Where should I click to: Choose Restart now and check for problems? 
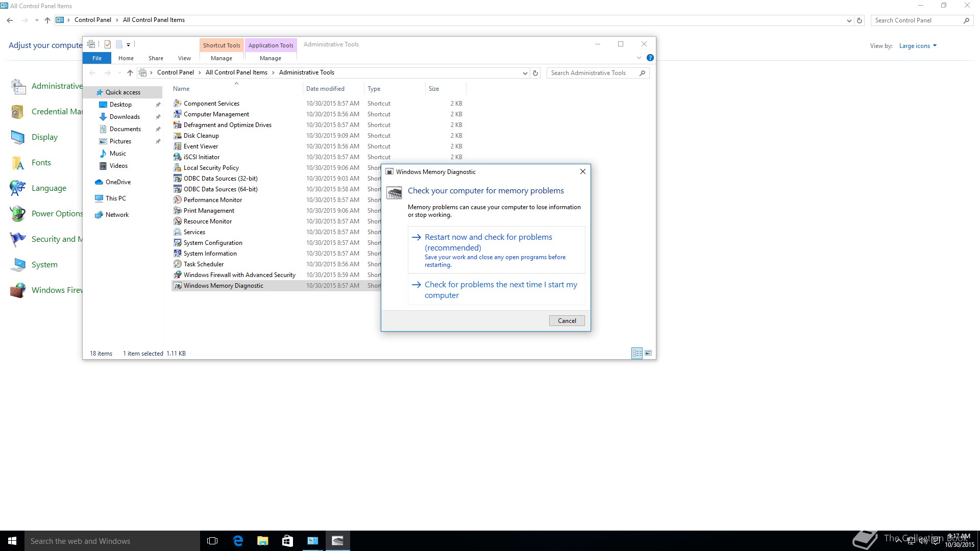pos(496,250)
